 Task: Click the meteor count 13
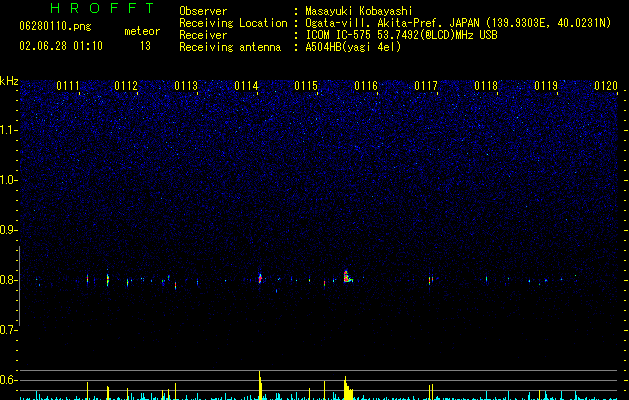145,46
